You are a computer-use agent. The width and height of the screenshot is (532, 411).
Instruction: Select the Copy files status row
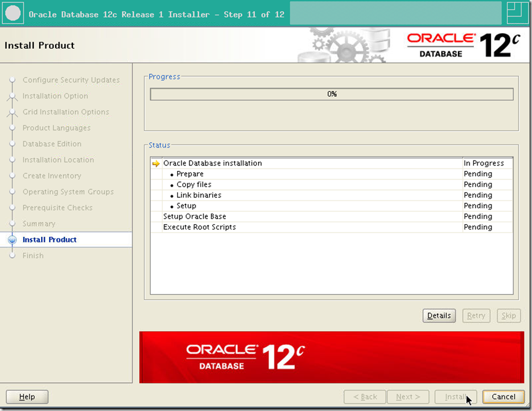click(332, 184)
